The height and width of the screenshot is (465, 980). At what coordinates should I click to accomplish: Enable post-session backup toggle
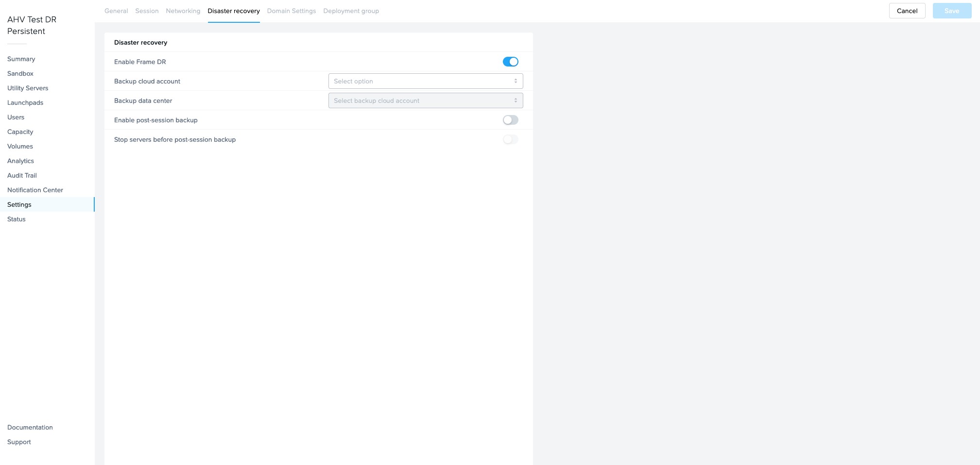pos(510,120)
